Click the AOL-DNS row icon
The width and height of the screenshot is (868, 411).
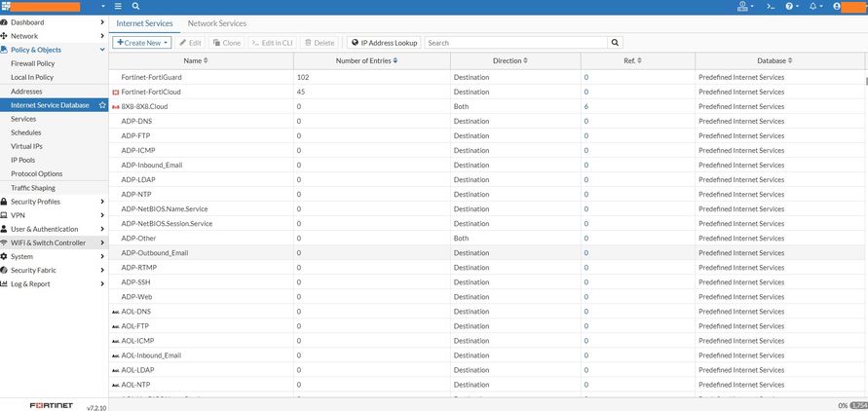[116, 312]
